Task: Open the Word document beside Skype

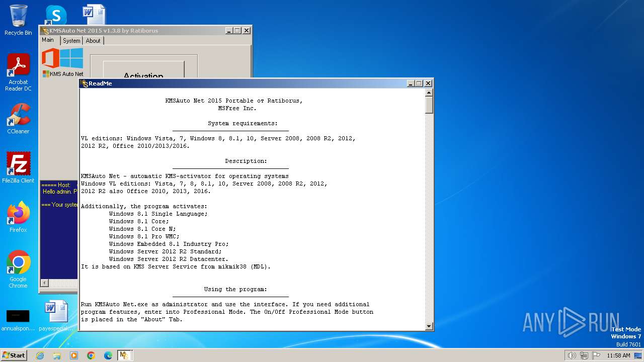Action: click(x=94, y=15)
